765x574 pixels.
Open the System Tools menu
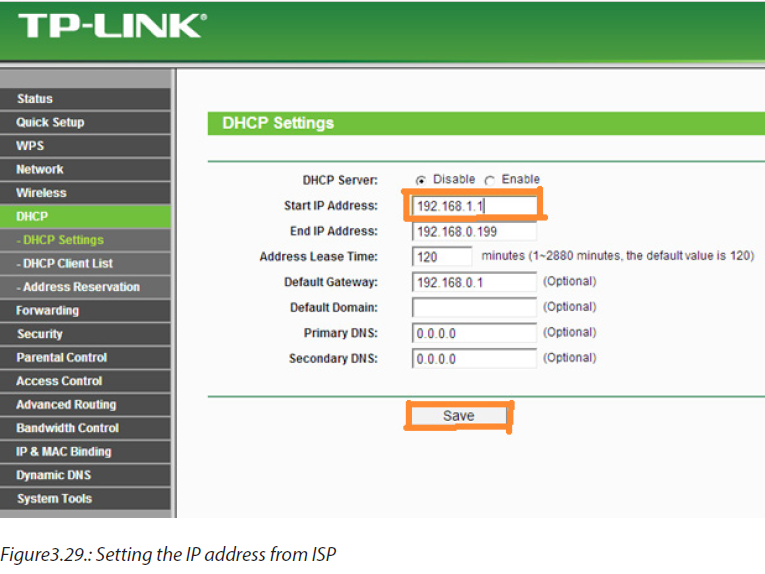85,498
